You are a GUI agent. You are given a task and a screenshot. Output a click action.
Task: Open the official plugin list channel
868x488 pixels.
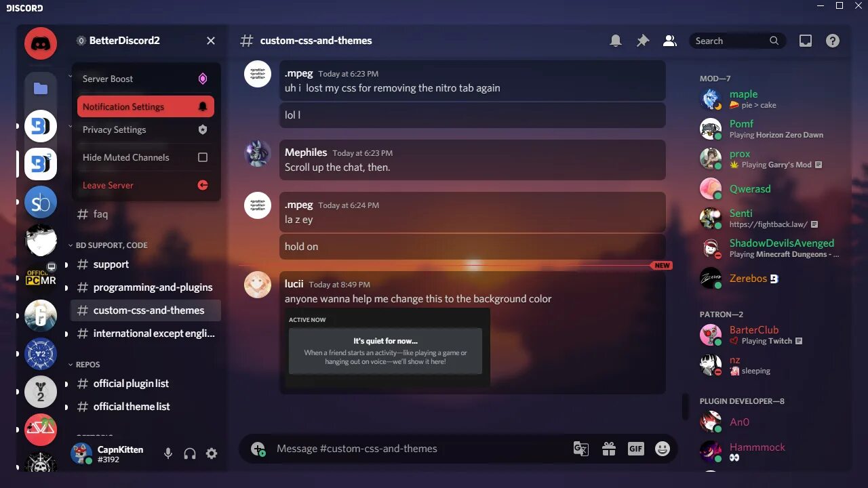[x=146, y=384]
